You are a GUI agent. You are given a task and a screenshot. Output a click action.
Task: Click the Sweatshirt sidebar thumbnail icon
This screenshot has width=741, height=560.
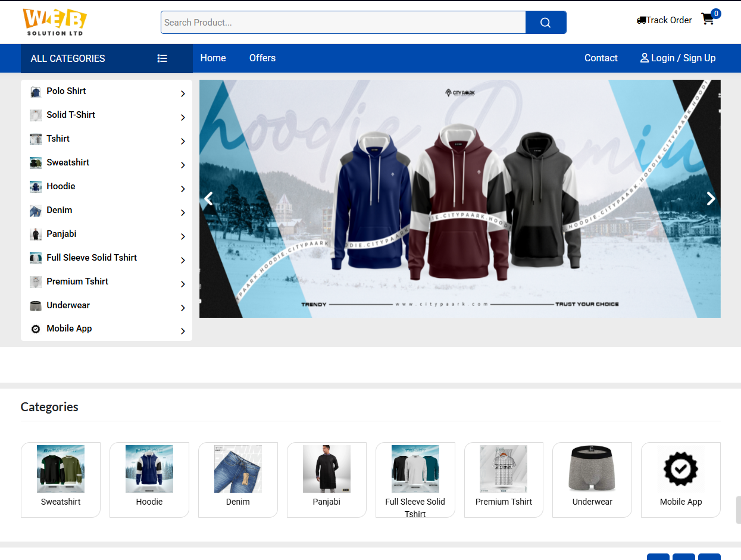pos(36,163)
